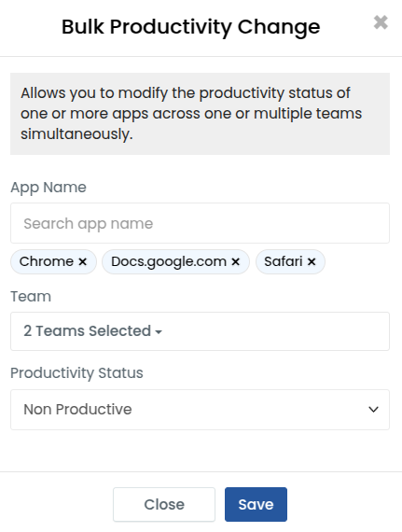Viewport: 402px width, 532px height.
Task: Click the Bulk Productivity Change title
Action: 191,27
